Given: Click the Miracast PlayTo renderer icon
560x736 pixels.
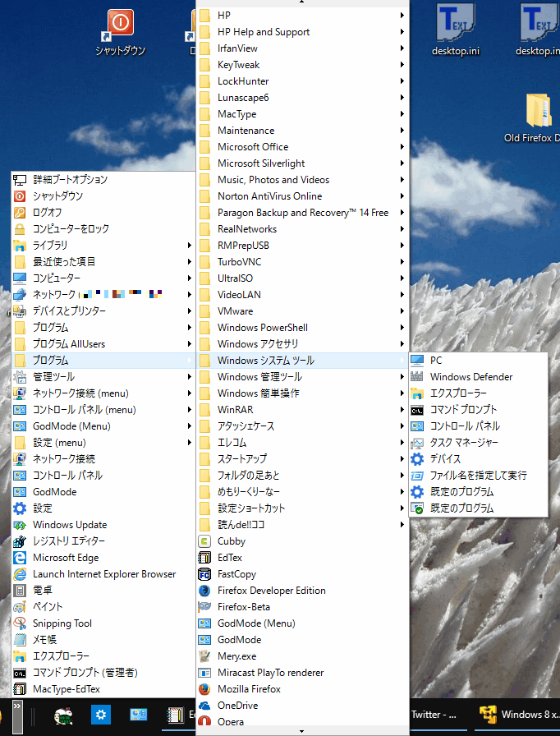Looking at the screenshot, I should 204,673.
